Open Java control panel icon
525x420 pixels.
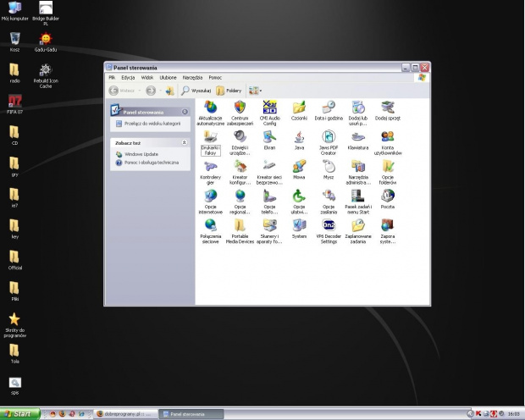[299, 140]
